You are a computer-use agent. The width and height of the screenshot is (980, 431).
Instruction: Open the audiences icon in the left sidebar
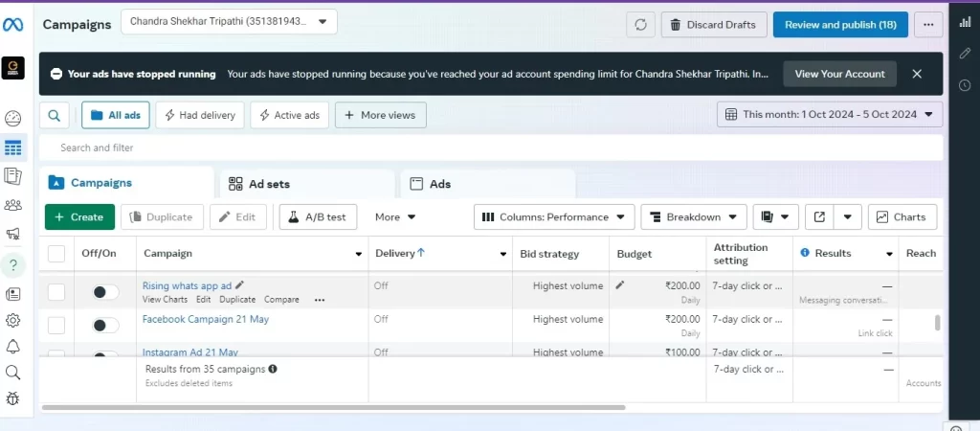tap(13, 204)
